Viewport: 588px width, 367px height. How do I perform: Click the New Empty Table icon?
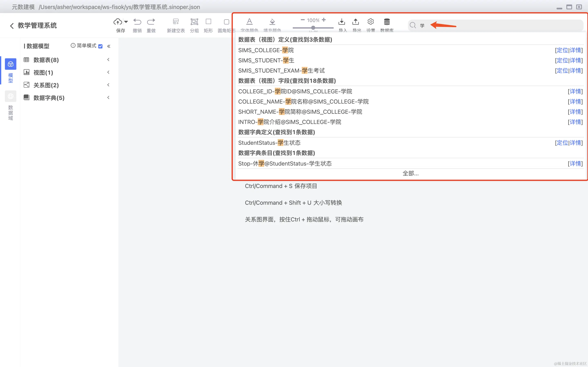176,22
